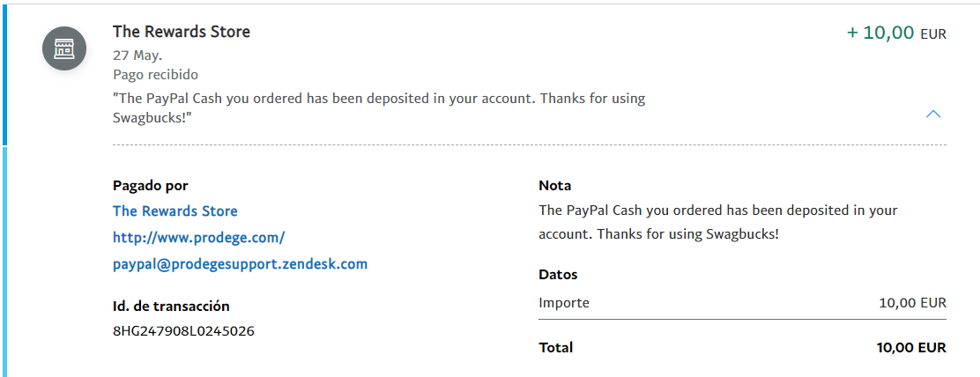
Task: Collapse the transaction details chevron
Action: pos(932,114)
